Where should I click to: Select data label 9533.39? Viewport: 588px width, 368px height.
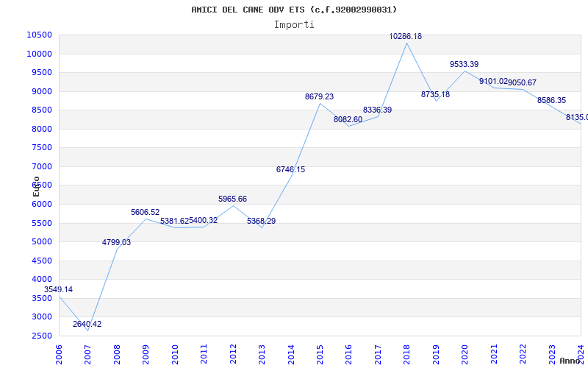coord(465,64)
